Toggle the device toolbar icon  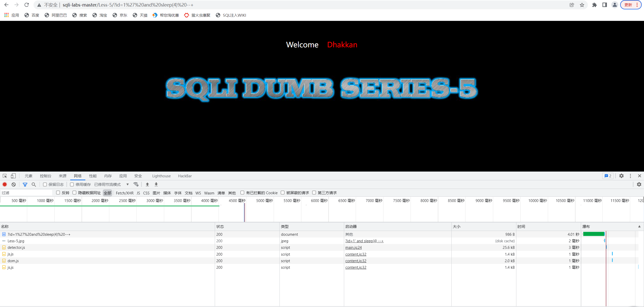13,176
